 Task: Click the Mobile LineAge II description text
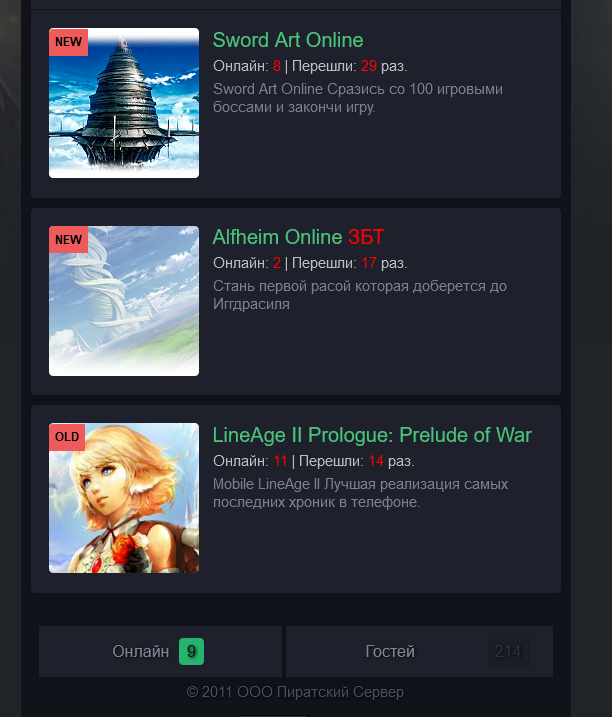(x=360, y=493)
